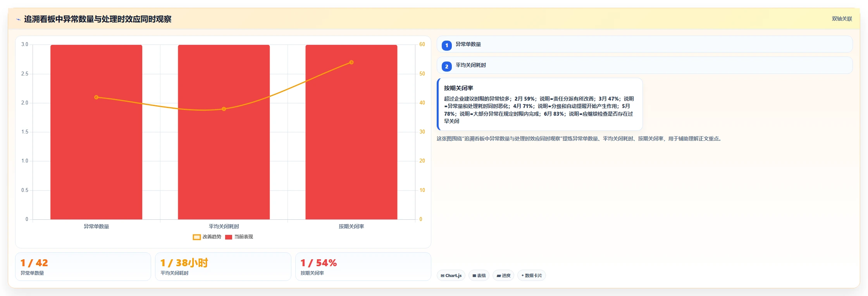Select the 平均关闭耗时 red bar
This screenshot has width=868, height=296.
(224, 132)
